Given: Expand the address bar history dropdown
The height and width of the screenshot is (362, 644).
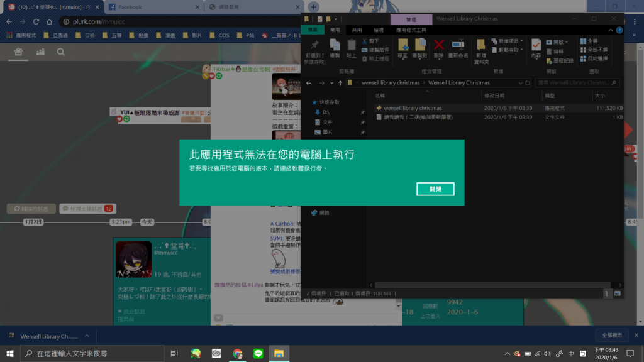Looking at the screenshot, I should [x=520, y=83].
